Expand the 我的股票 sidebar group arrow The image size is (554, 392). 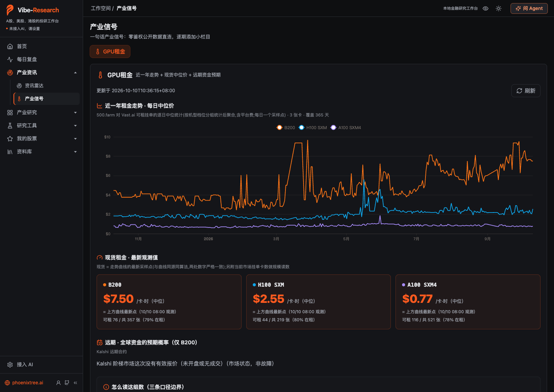tap(75, 139)
